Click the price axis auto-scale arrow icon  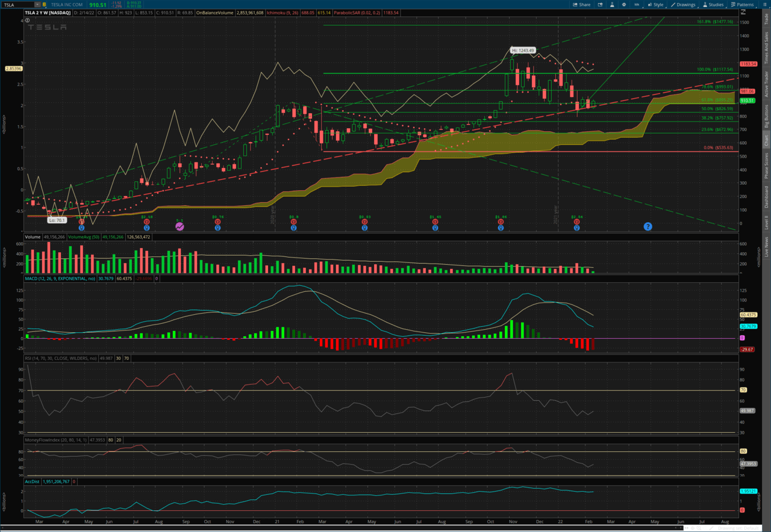pos(743,11)
